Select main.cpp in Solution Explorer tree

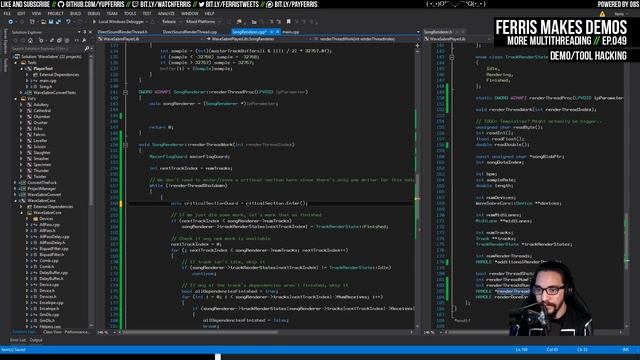click(x=47, y=81)
